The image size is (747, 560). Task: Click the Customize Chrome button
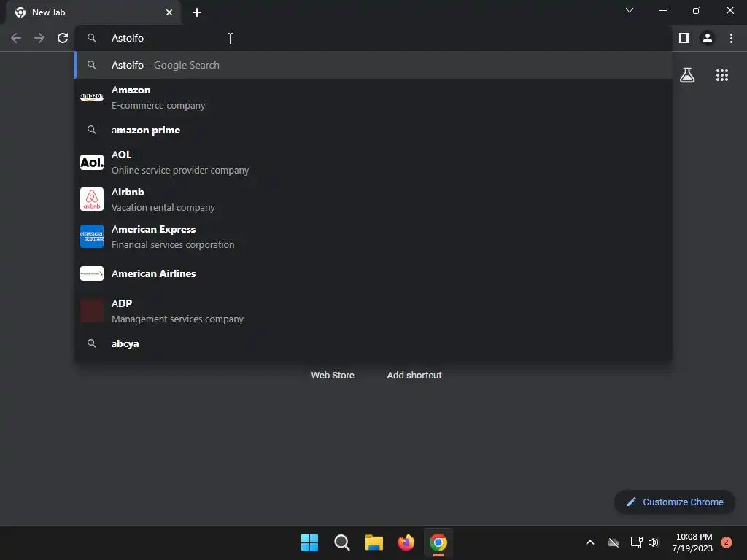[675, 502]
